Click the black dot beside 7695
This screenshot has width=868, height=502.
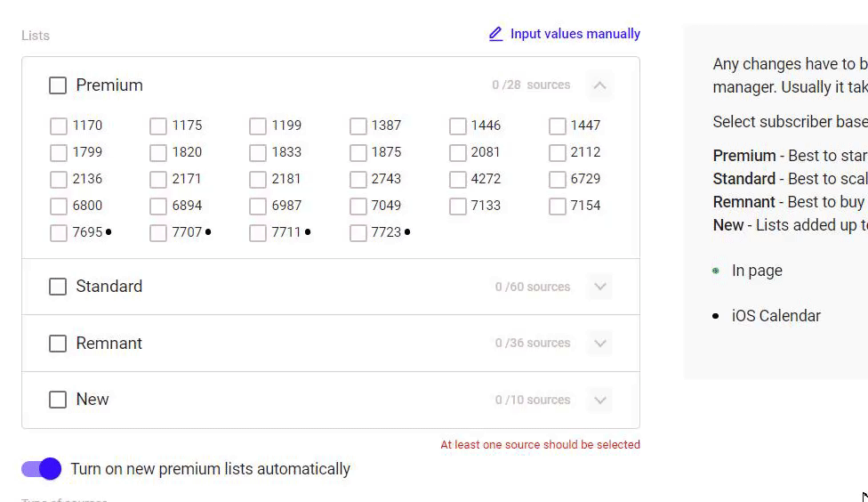[108, 231]
